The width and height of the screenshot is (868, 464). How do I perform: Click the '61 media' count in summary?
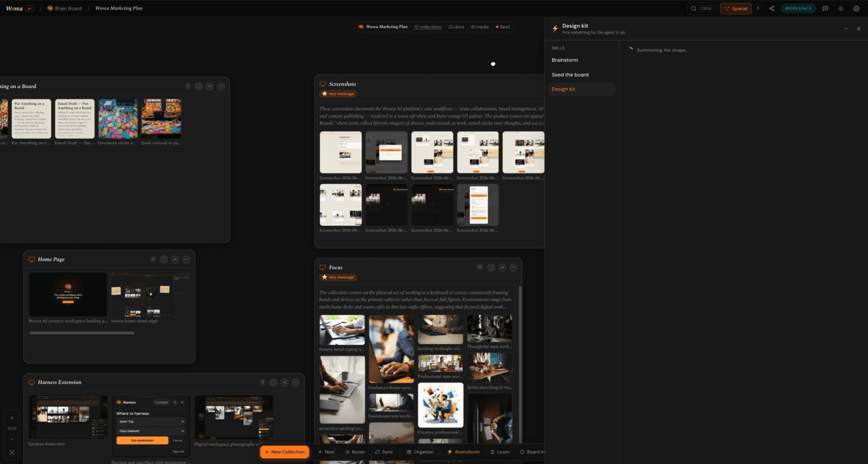click(x=480, y=27)
